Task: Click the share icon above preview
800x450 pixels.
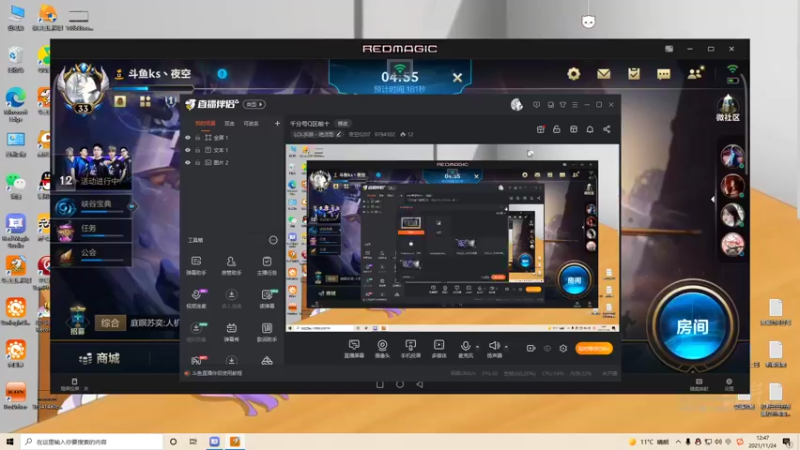Action: [607, 130]
